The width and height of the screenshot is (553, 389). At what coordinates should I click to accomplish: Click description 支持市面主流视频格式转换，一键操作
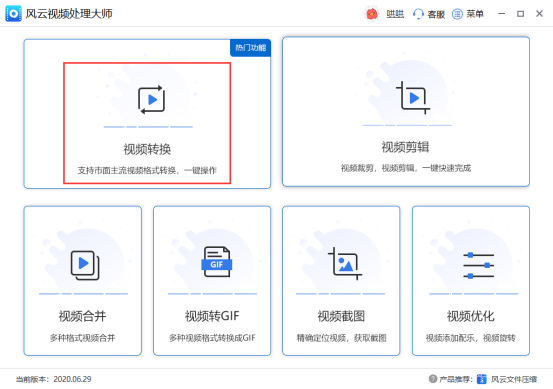tap(147, 171)
